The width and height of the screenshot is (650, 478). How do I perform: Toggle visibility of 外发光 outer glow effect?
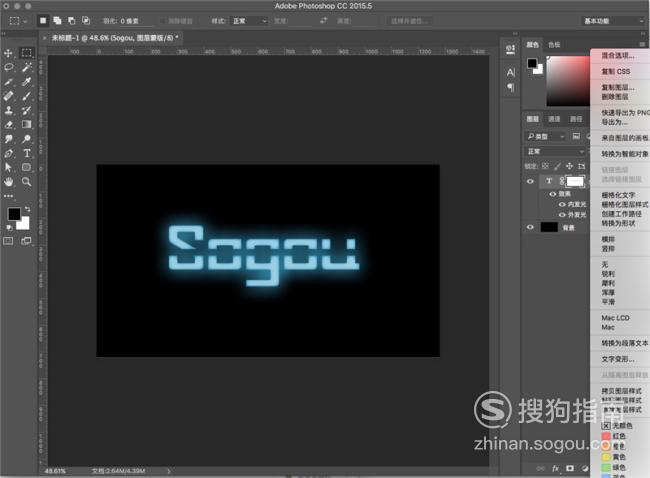coord(562,215)
